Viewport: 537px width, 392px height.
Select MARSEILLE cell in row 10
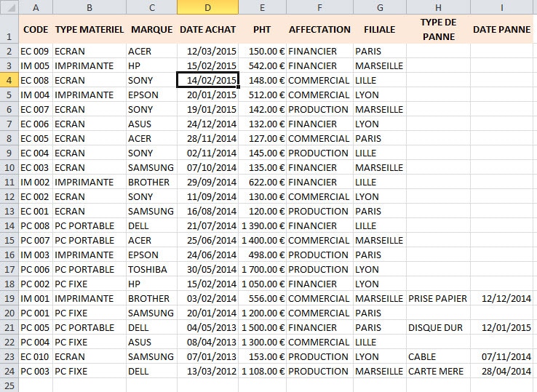pyautogui.click(x=379, y=167)
